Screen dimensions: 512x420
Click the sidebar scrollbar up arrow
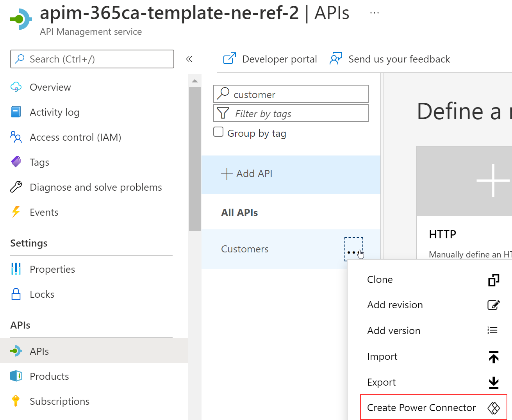[x=195, y=81]
